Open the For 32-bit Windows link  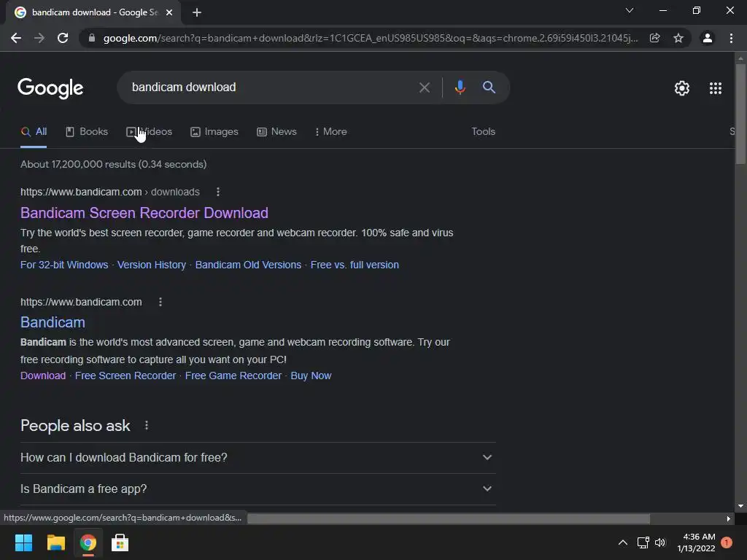click(64, 265)
